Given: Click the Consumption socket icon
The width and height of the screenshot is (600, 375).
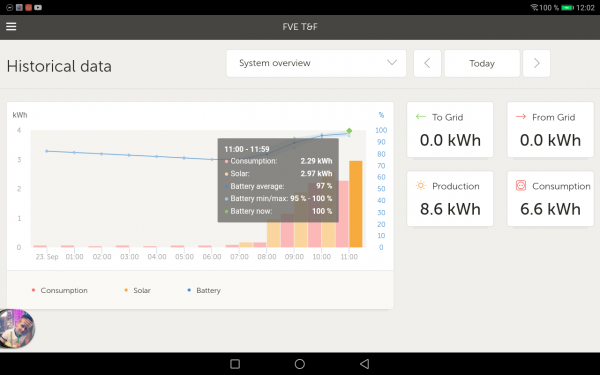Looking at the screenshot, I should [521, 186].
